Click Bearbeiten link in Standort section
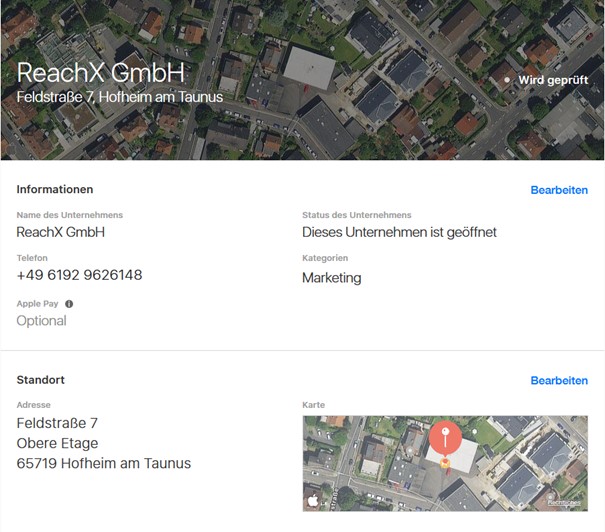Viewport: 605px width, 532px height. [559, 380]
